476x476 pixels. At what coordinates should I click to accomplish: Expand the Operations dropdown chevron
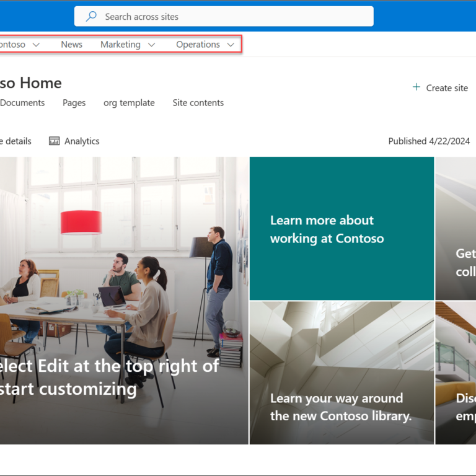point(231,45)
